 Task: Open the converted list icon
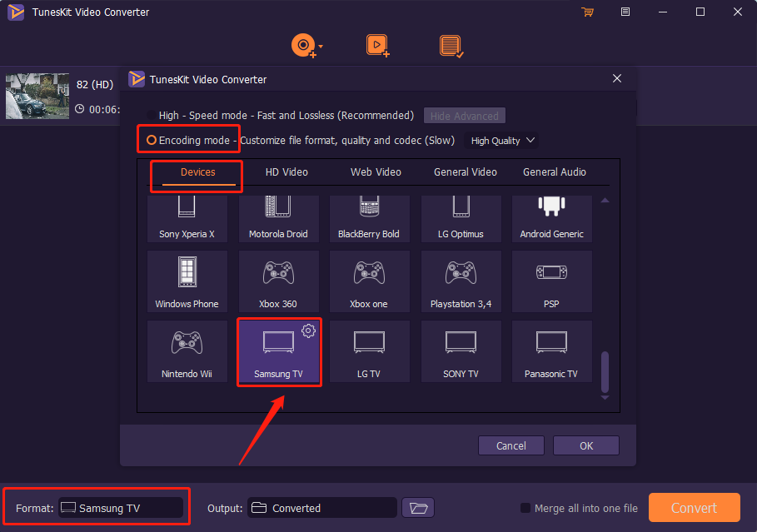point(451,47)
